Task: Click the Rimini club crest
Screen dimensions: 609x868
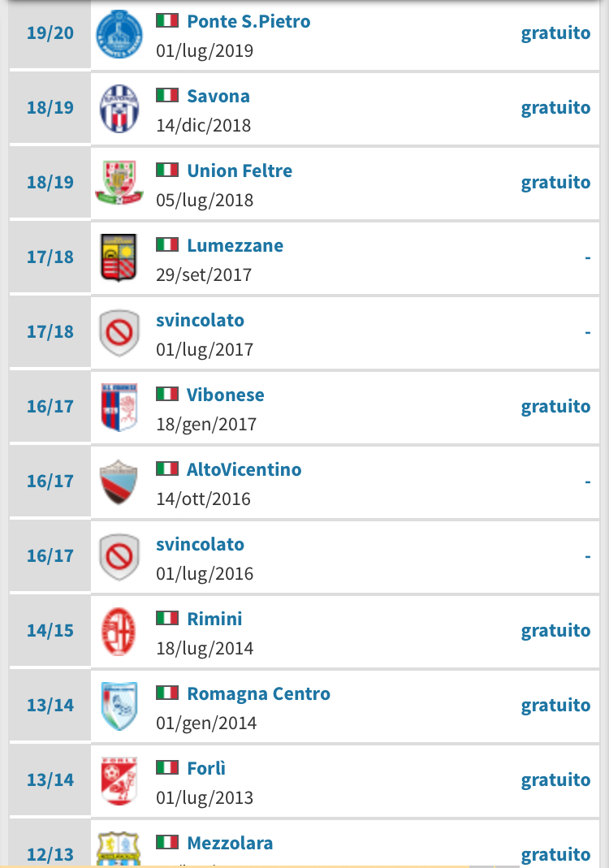Action: coord(119,631)
